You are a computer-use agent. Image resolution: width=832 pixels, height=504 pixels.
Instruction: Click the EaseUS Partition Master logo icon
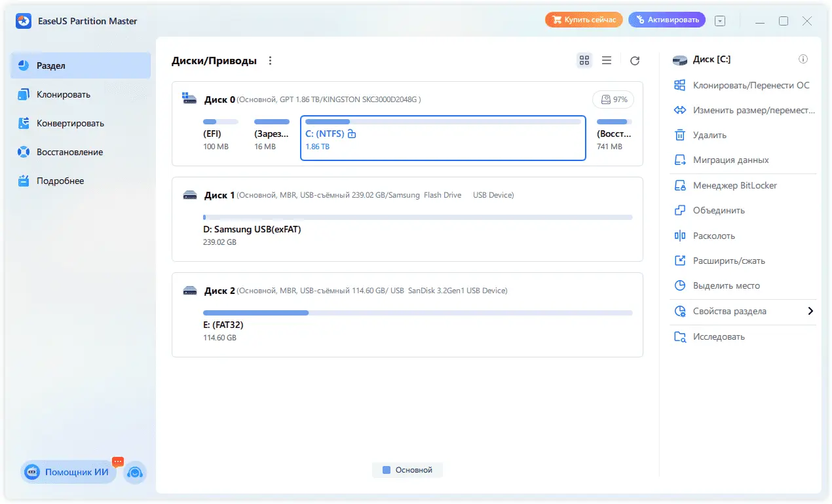[x=24, y=21]
